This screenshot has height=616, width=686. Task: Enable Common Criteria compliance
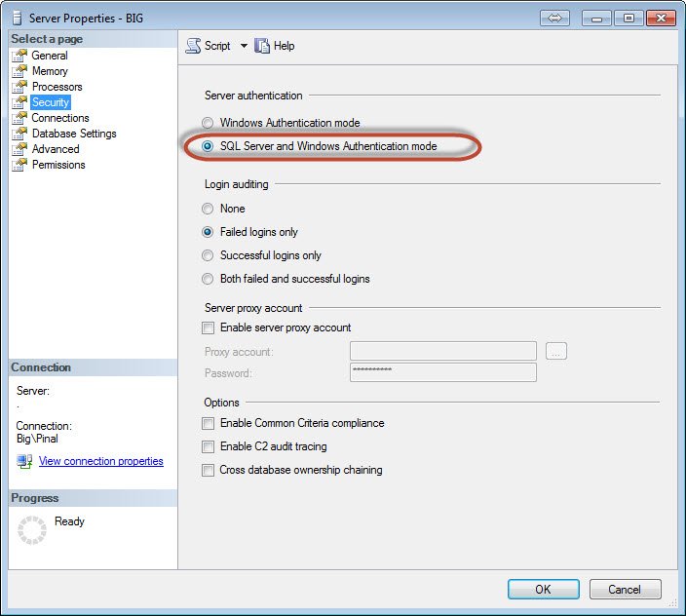click(209, 423)
